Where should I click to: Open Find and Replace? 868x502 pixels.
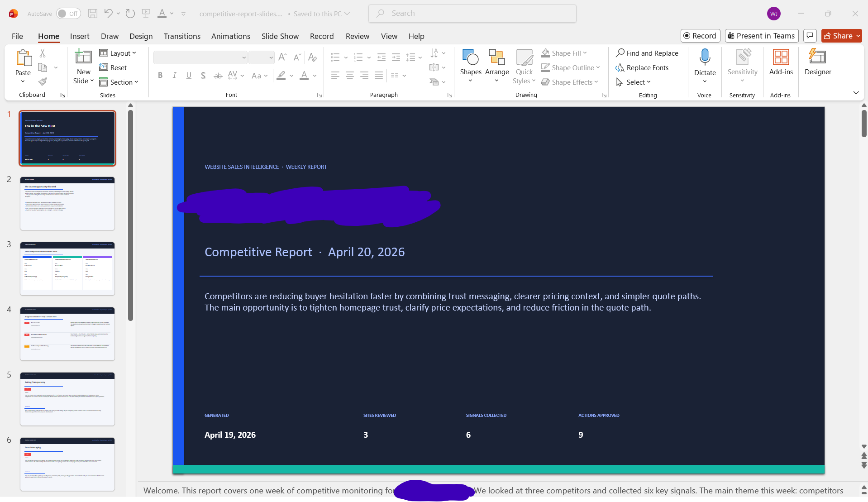(x=647, y=53)
